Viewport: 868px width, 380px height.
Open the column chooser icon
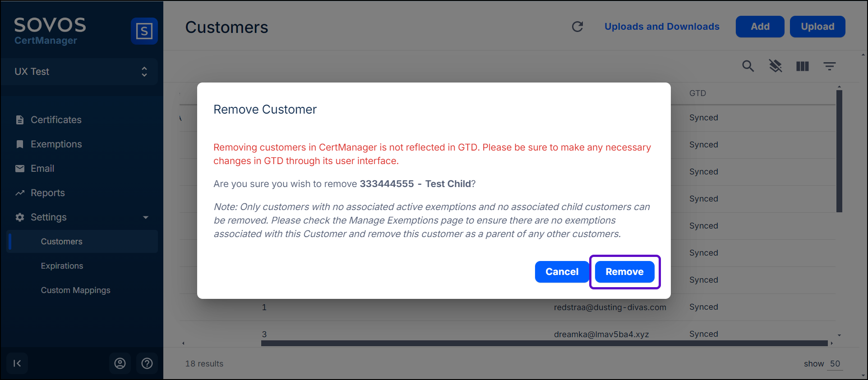coord(803,66)
